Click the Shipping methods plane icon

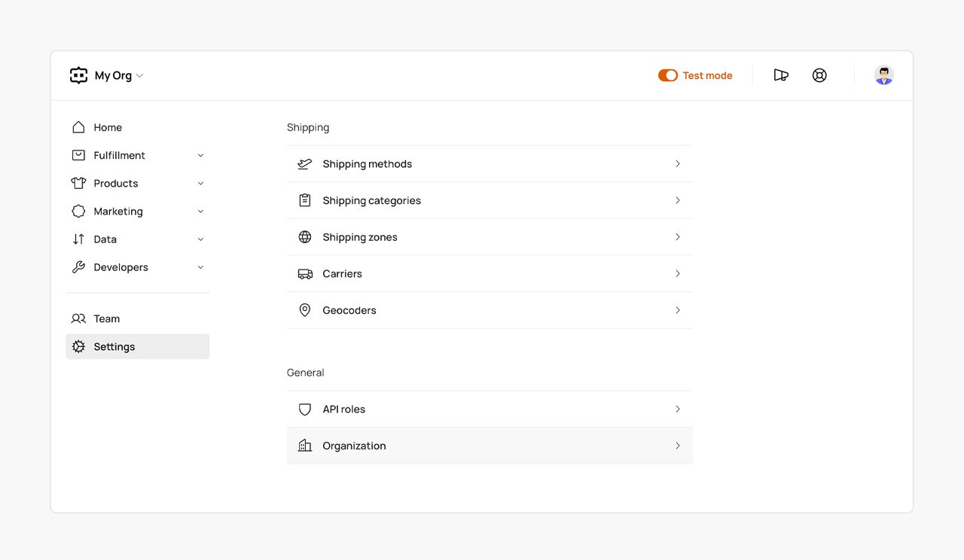click(x=305, y=164)
